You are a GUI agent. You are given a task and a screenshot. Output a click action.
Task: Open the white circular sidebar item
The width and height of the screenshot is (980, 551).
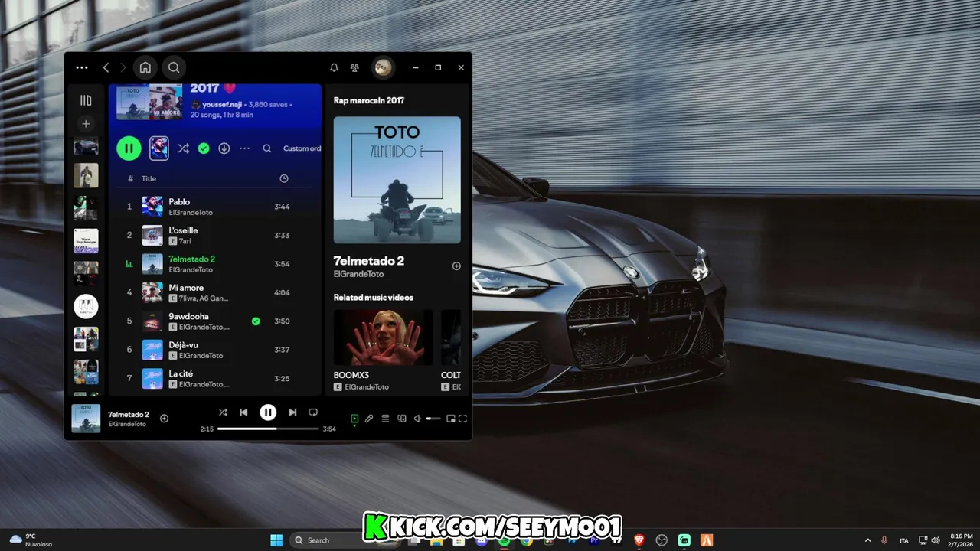pos(86,307)
